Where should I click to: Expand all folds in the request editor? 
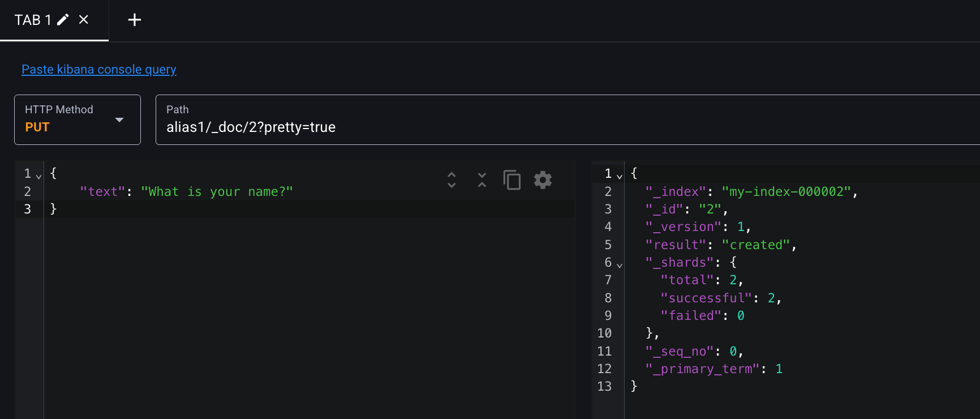(452, 180)
